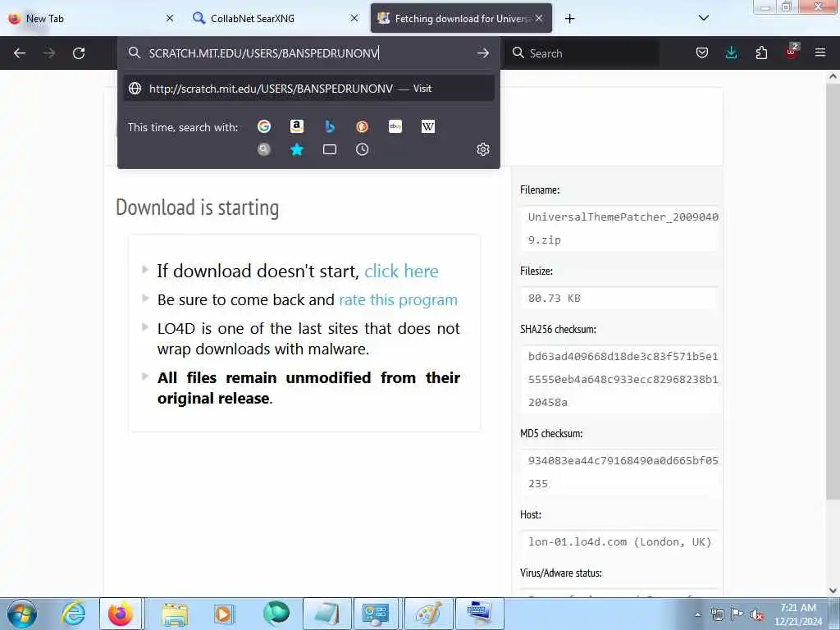Reload the current page
Viewport: 840px width, 630px height.
click(x=79, y=53)
